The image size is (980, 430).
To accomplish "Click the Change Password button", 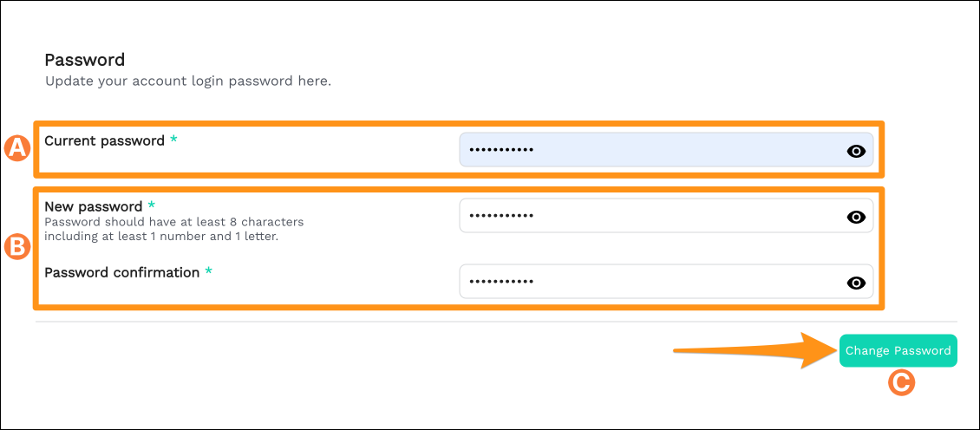I will (x=898, y=351).
